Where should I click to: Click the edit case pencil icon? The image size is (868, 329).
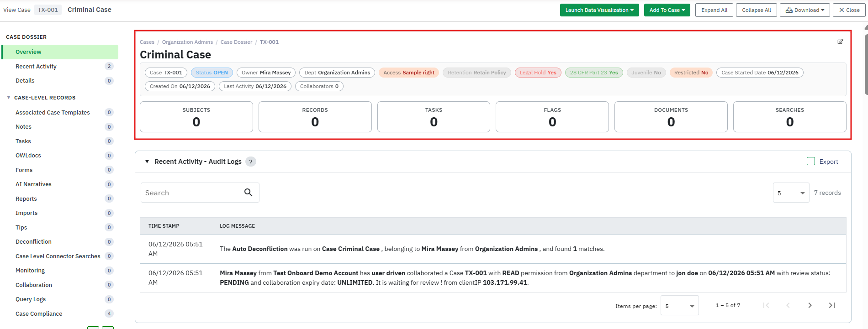[840, 42]
